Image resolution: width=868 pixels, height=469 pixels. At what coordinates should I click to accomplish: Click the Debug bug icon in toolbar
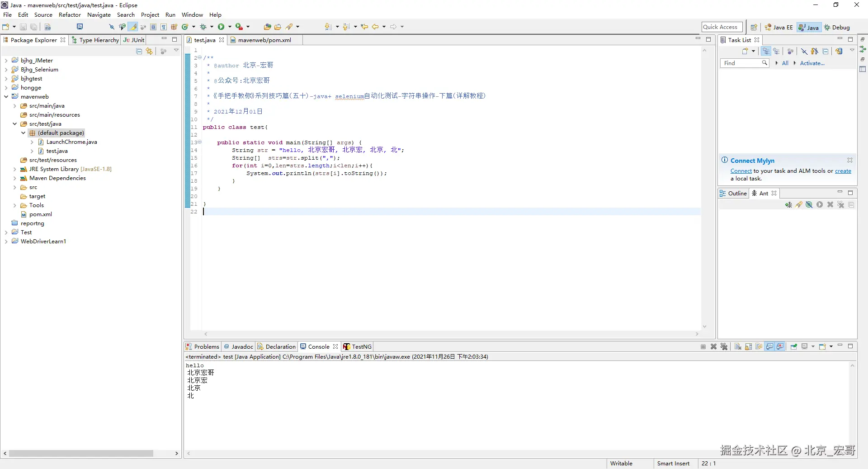pyautogui.click(x=203, y=27)
